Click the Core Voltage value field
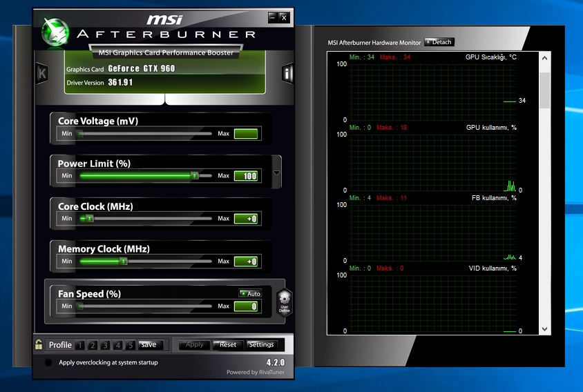The width and height of the screenshot is (583, 392). [x=246, y=134]
